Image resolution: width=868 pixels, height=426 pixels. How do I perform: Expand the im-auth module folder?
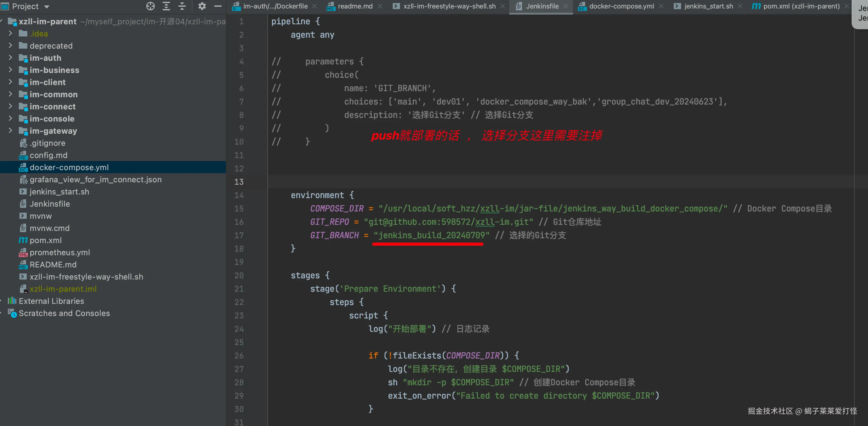point(10,58)
